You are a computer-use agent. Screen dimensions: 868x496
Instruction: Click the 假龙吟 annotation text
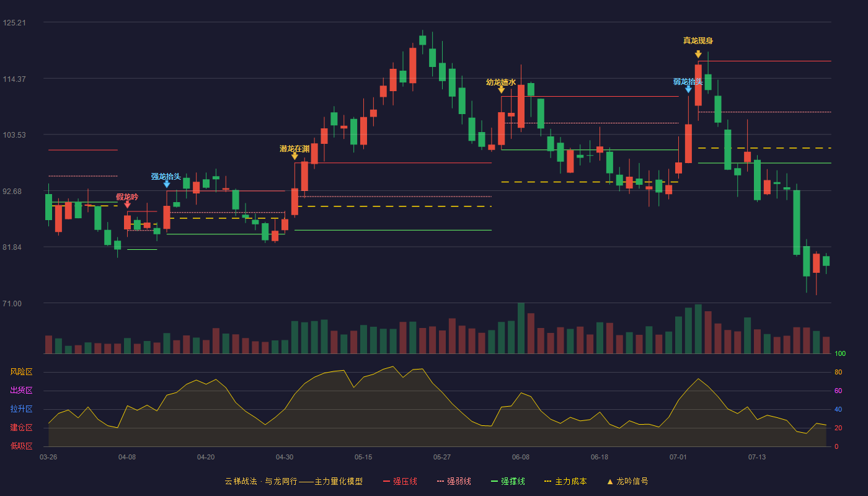(127, 197)
